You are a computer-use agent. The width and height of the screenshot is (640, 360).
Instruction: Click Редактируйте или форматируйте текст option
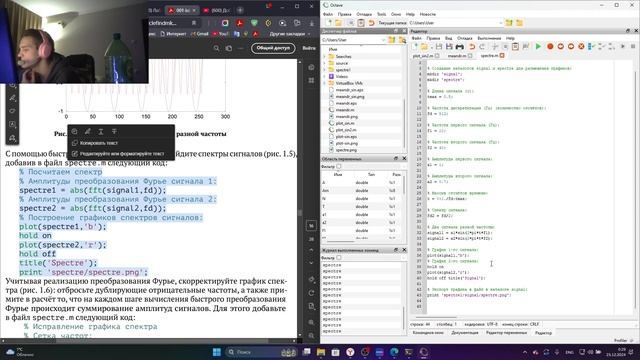click(122, 154)
